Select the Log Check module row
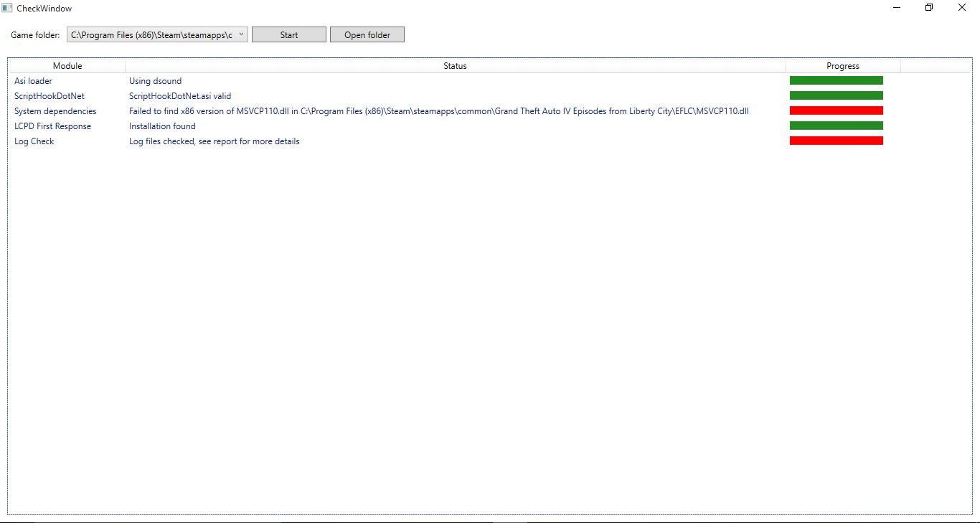 pyautogui.click(x=490, y=141)
